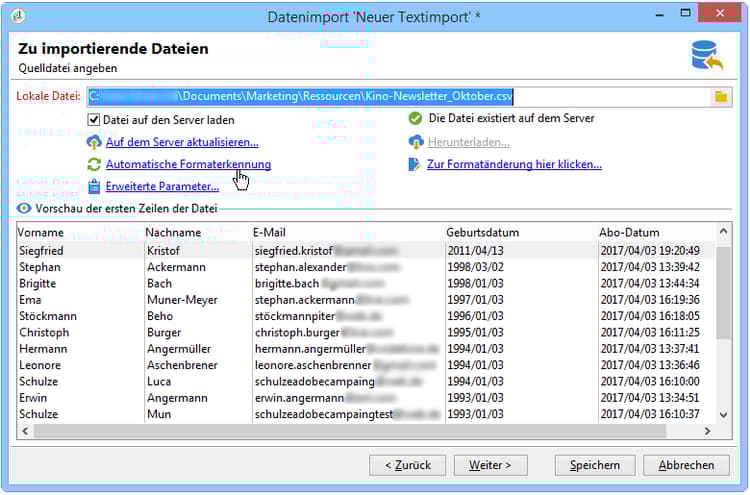The image size is (750, 495).
Task: Select the 'Leonore' first name cell
Action: pos(80,365)
